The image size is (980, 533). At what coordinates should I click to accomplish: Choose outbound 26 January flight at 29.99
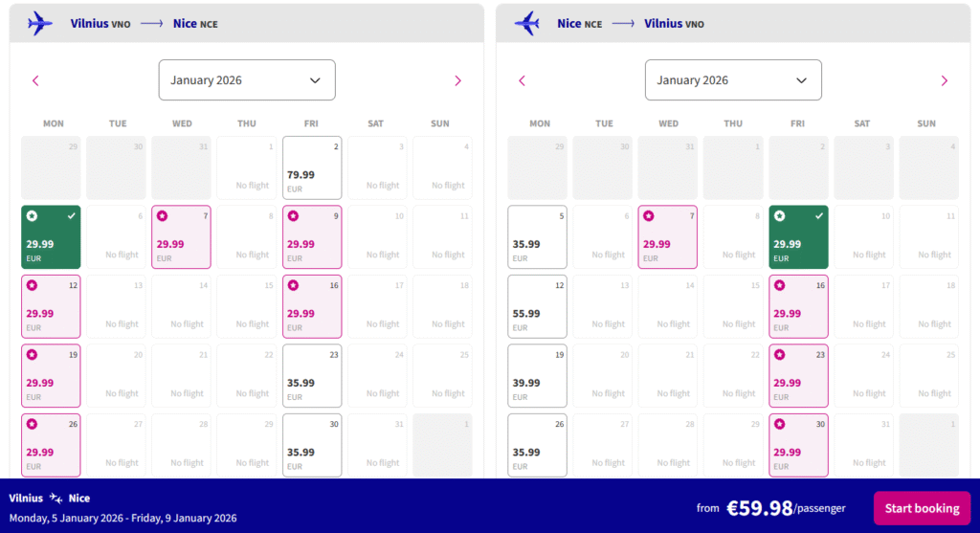coord(51,445)
